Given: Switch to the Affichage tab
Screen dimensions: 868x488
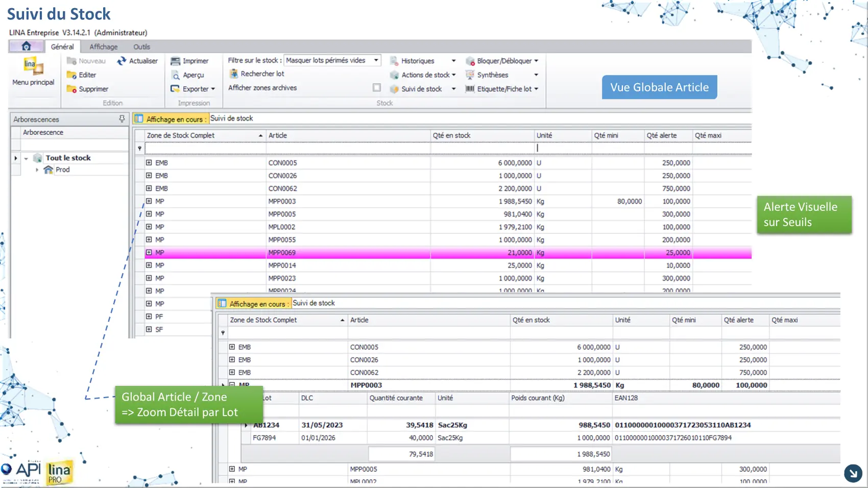Looking at the screenshot, I should (103, 46).
